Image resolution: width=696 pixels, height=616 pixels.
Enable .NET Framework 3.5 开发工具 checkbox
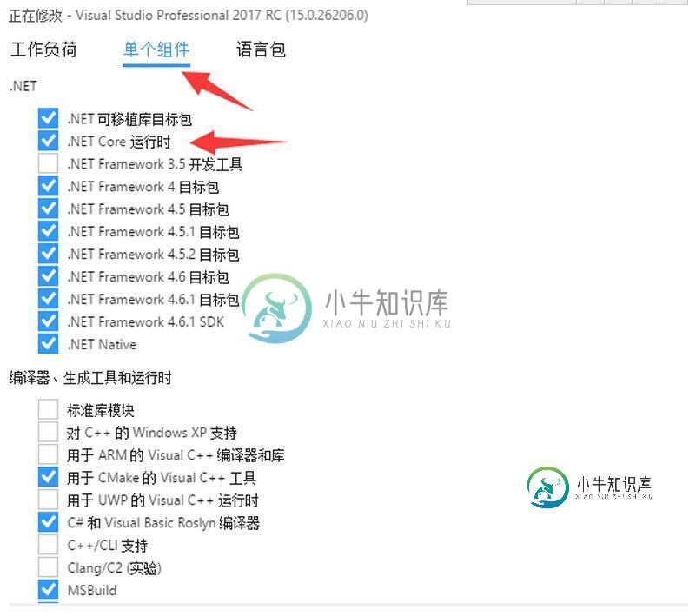coord(48,163)
